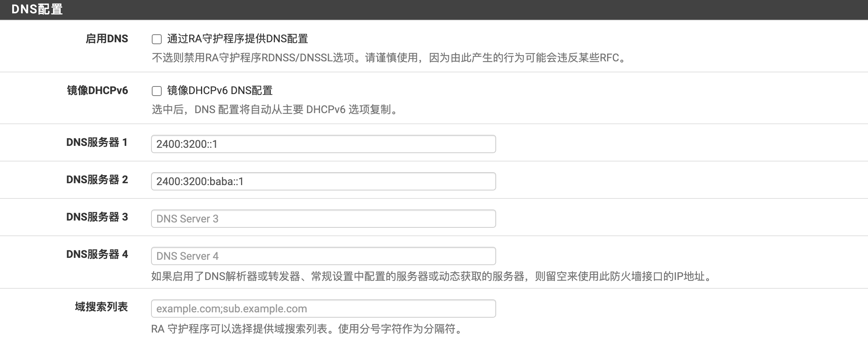Click the 域搜索列表 label
The width and height of the screenshot is (868, 339).
point(101,307)
